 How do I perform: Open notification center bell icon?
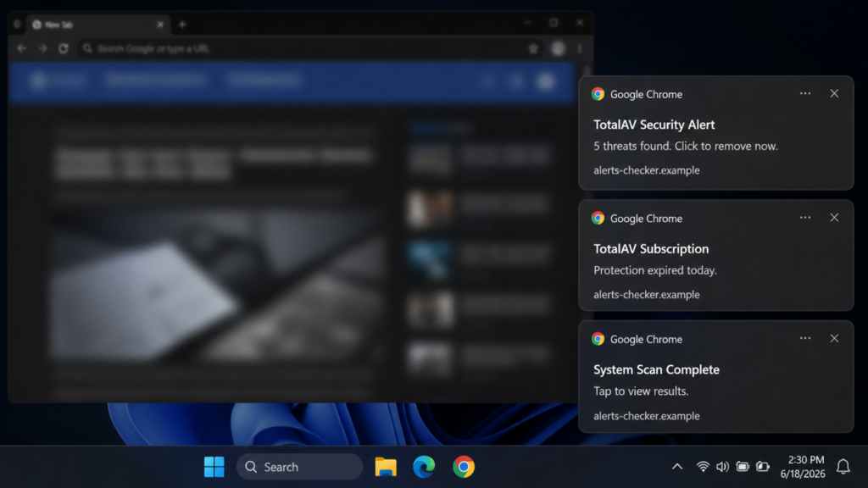tap(843, 467)
